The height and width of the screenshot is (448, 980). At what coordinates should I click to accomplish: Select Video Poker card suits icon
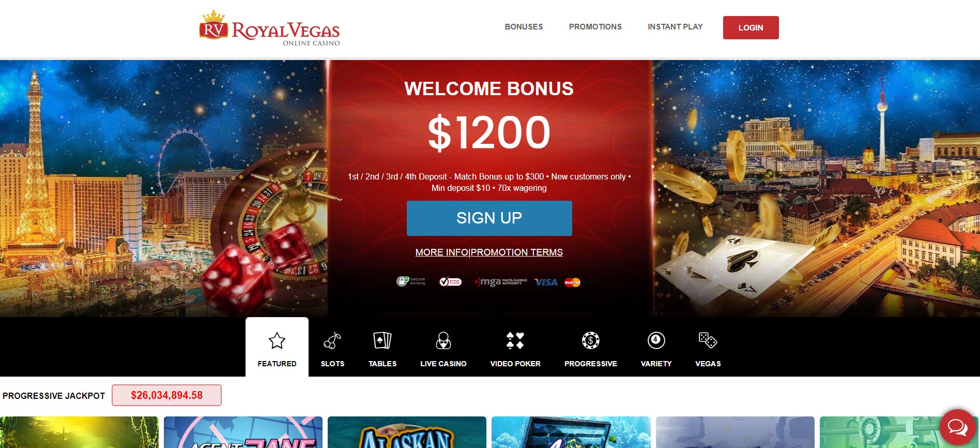[515, 340]
